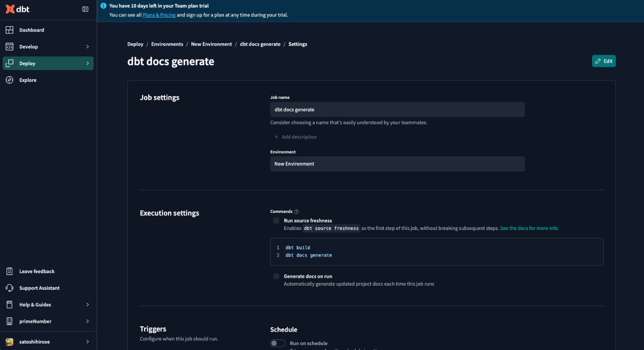Click the Settings breadcrumb text
This screenshot has height=350, width=644.
tap(298, 44)
